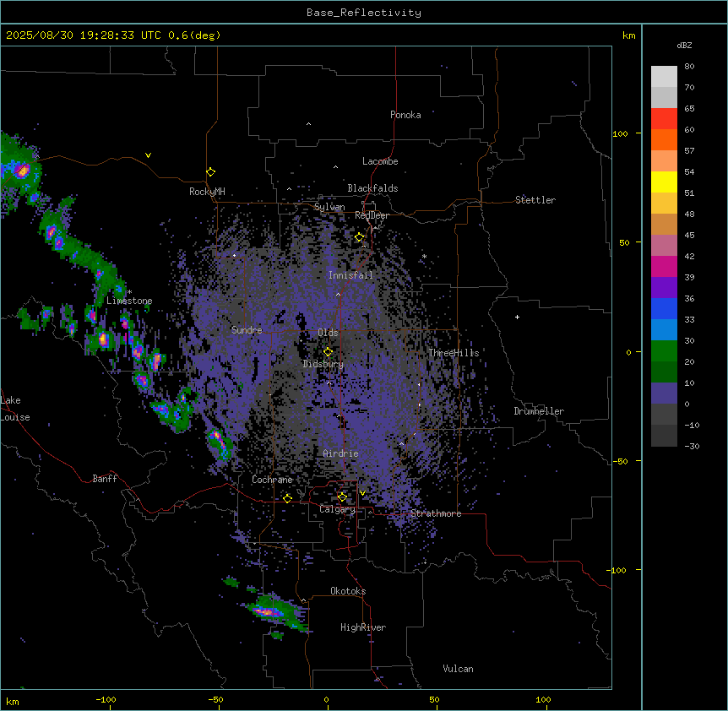728x711 pixels.
Task: Click the Base_Reflectivity title text
Action: (x=364, y=13)
